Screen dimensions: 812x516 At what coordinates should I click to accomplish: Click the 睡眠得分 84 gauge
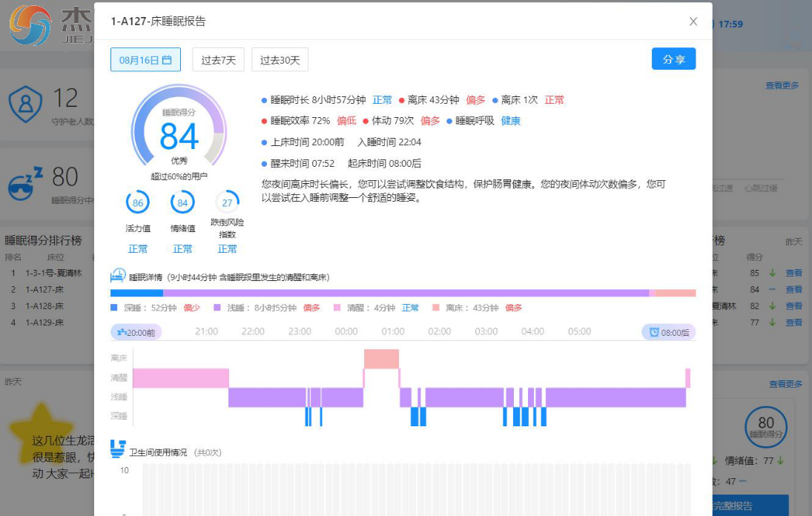[x=179, y=133]
